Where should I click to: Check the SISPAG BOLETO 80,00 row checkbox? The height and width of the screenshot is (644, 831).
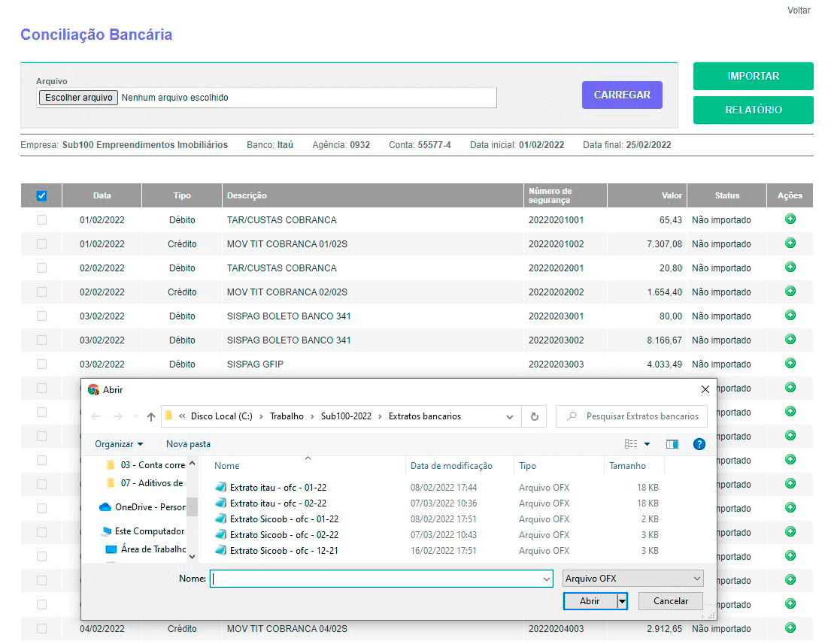pos(41,316)
